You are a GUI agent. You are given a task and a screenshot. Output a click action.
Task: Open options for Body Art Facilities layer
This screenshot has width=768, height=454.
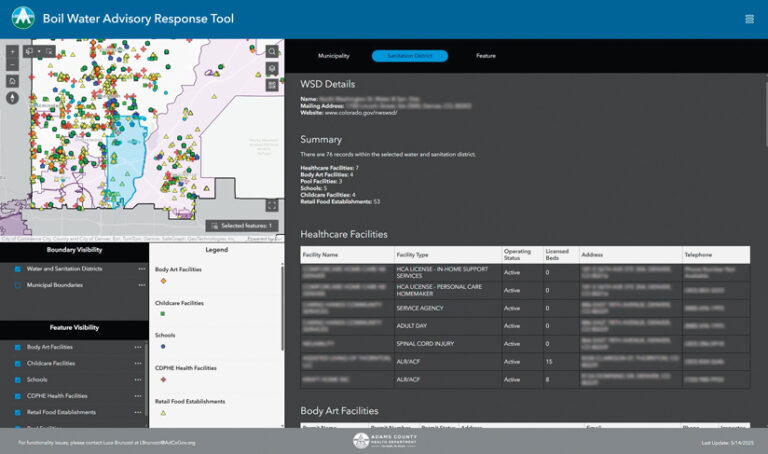tap(138, 347)
